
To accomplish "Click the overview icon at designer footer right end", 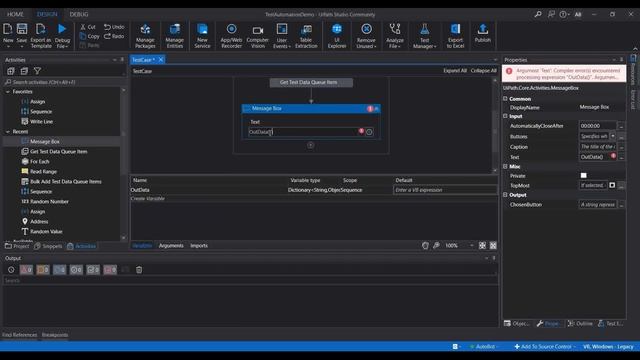I will coord(493,245).
